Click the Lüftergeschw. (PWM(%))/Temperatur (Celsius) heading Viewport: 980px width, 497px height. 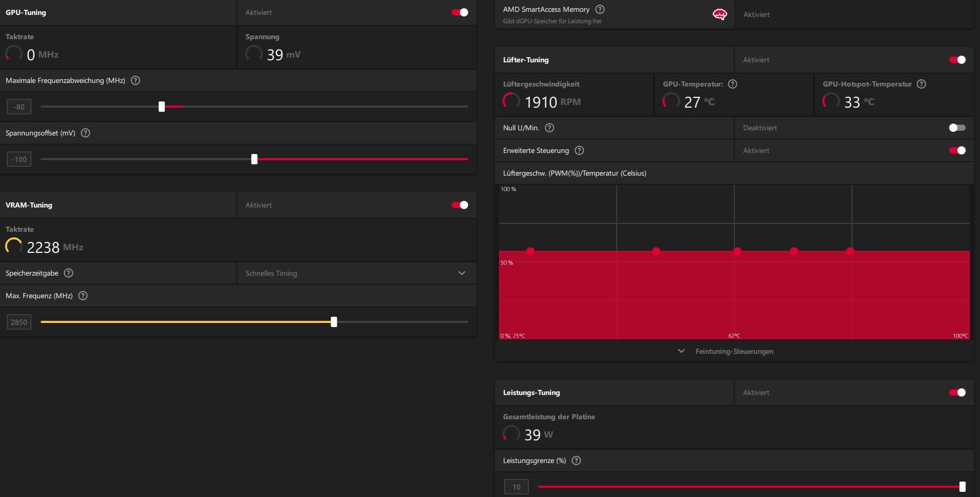coord(575,173)
